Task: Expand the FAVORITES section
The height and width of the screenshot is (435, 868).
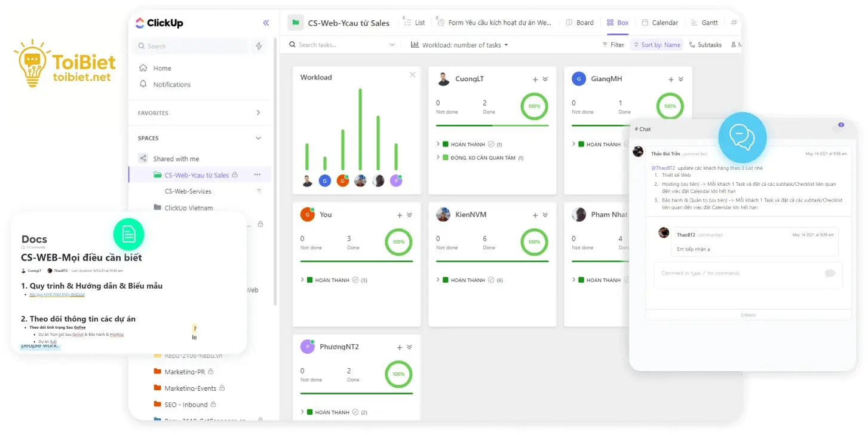Action: 258,112
